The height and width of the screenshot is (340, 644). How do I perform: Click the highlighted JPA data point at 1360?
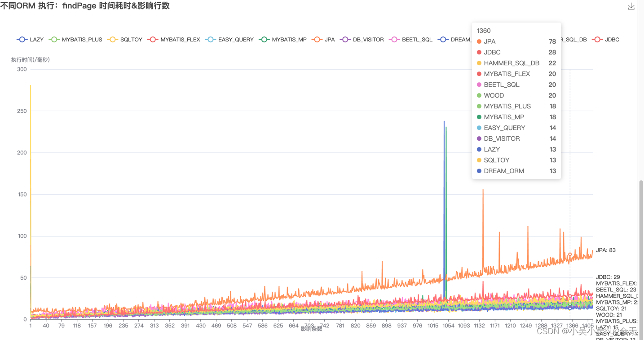coord(570,255)
